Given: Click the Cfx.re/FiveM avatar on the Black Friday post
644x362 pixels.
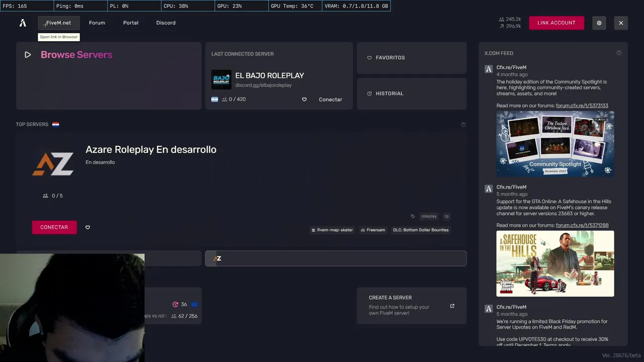Looking at the screenshot, I should pyautogui.click(x=489, y=308).
